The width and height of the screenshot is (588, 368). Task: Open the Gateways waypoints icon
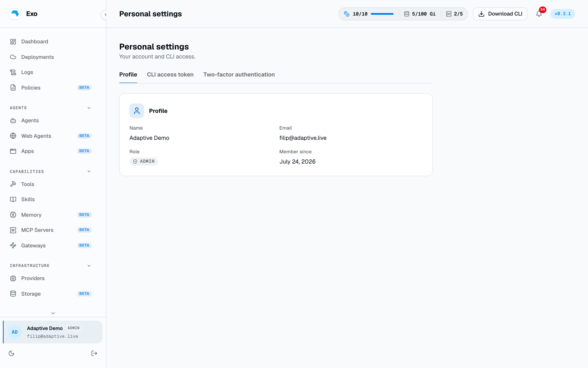pos(13,245)
